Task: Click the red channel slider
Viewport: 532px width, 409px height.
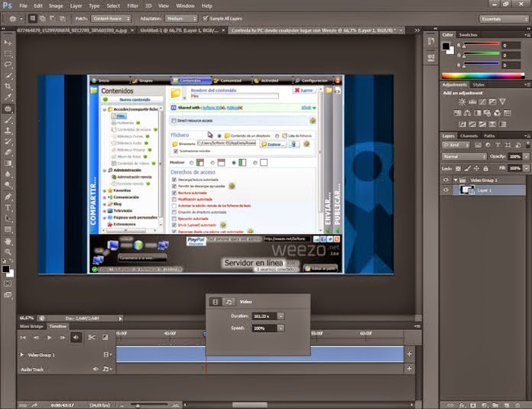Action: [481, 45]
